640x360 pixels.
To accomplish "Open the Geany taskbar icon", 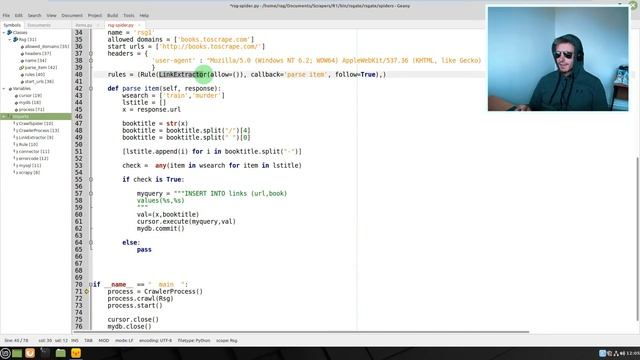I will pyautogui.click(x=76, y=353).
